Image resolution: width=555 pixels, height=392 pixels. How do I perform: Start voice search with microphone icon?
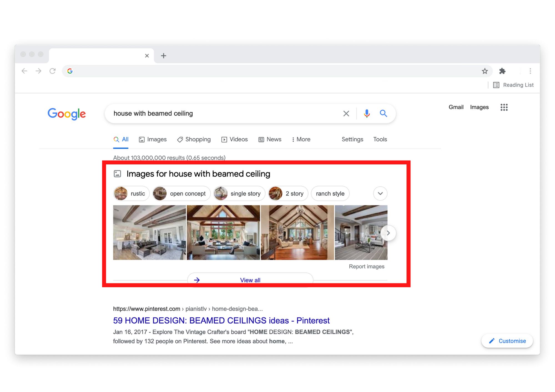367,113
